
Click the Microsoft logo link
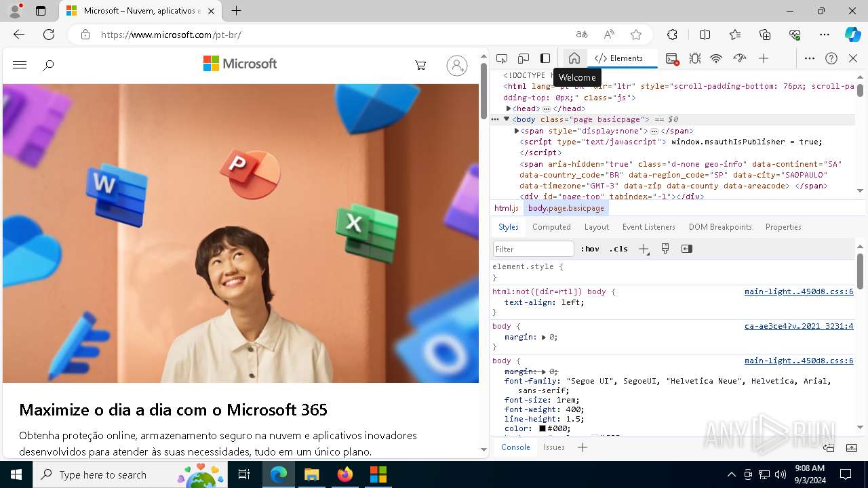(240, 64)
